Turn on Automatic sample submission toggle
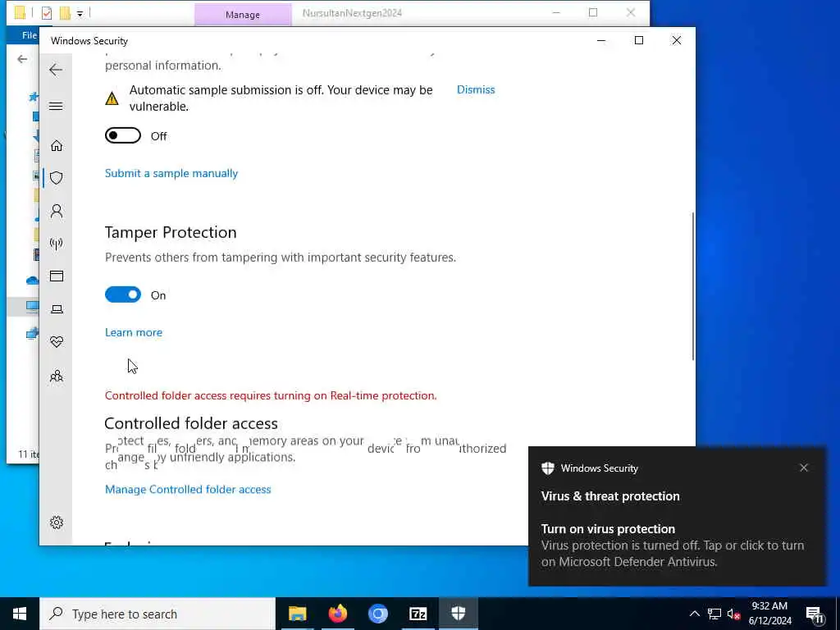This screenshot has width=840, height=630. (123, 135)
